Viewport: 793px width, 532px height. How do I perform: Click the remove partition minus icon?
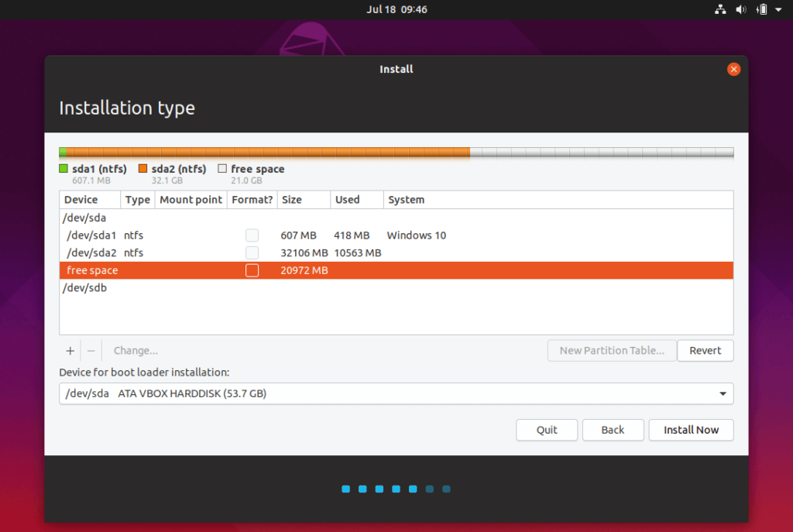click(91, 350)
